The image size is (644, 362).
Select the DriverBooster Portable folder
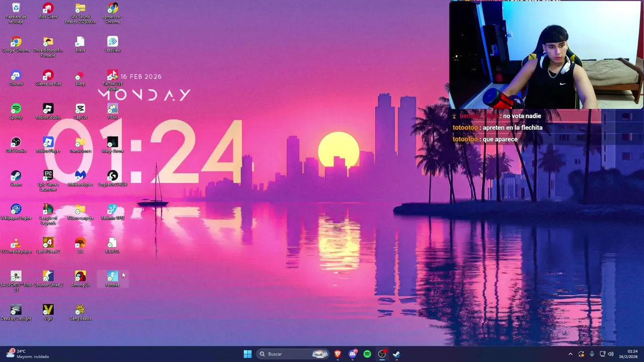pos(48,47)
